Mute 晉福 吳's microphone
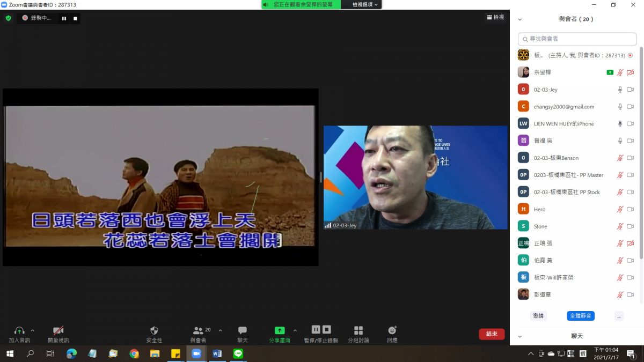The image size is (644, 362). [620, 141]
